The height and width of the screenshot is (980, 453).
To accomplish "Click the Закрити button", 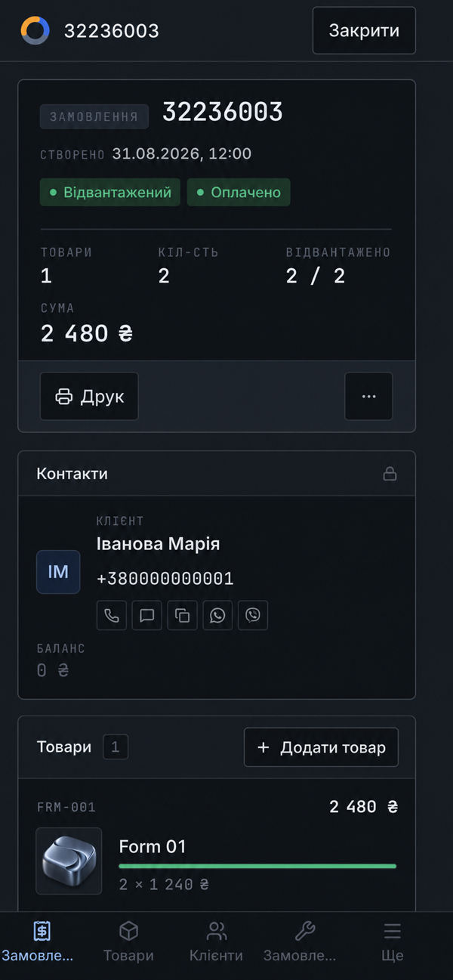I will [x=364, y=30].
